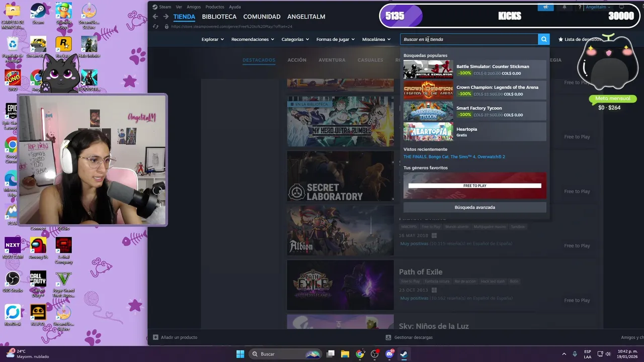Open File Explorer from the taskbar

[345, 354]
